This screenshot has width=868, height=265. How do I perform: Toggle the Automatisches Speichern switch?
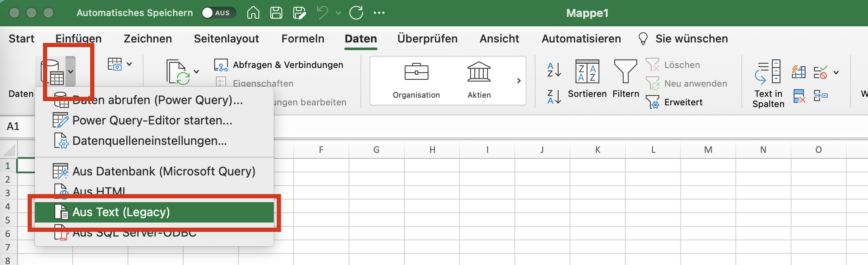tap(218, 13)
